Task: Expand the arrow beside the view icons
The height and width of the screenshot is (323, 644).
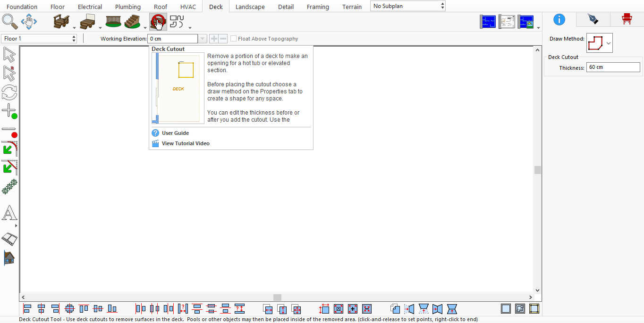Action: point(539,27)
